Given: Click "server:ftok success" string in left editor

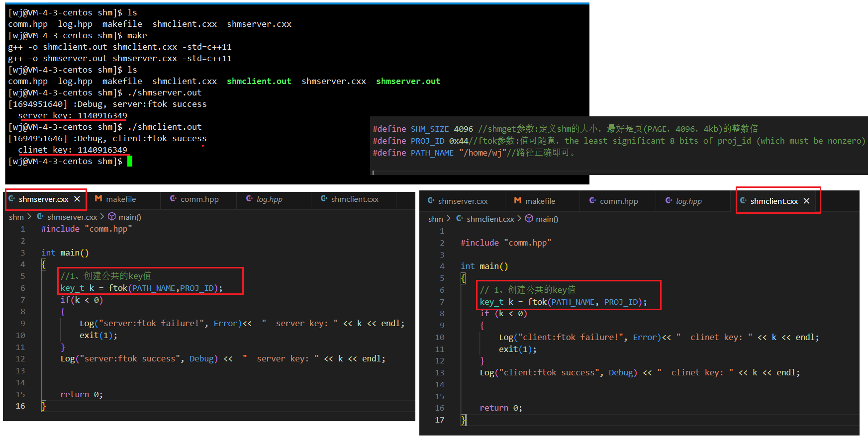Looking at the screenshot, I should [x=132, y=359].
